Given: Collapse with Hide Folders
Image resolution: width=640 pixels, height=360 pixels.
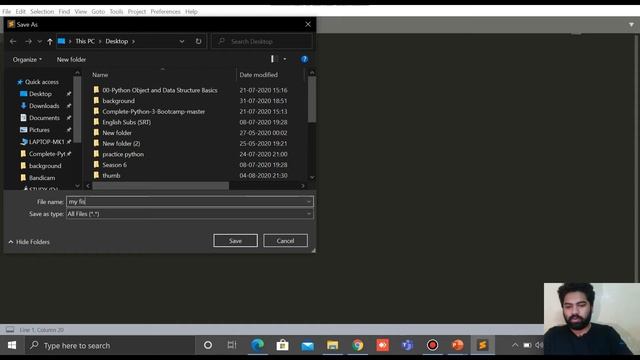Looking at the screenshot, I should 29,242.
